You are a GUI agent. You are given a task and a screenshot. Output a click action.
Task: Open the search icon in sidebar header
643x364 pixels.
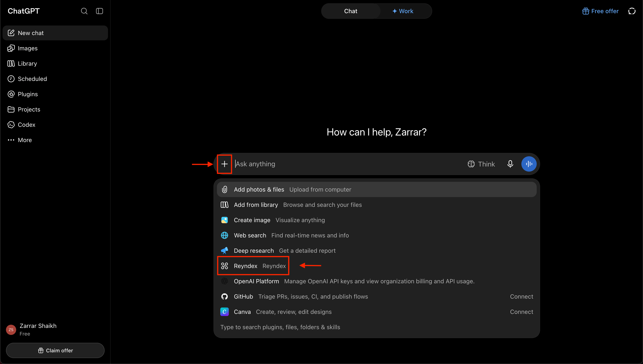click(x=84, y=11)
